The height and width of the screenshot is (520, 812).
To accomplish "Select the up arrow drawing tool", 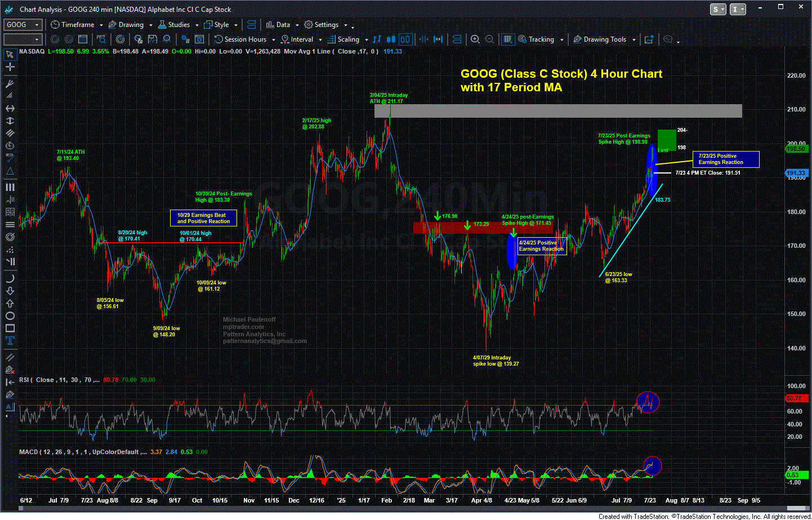I will coord(10,303).
